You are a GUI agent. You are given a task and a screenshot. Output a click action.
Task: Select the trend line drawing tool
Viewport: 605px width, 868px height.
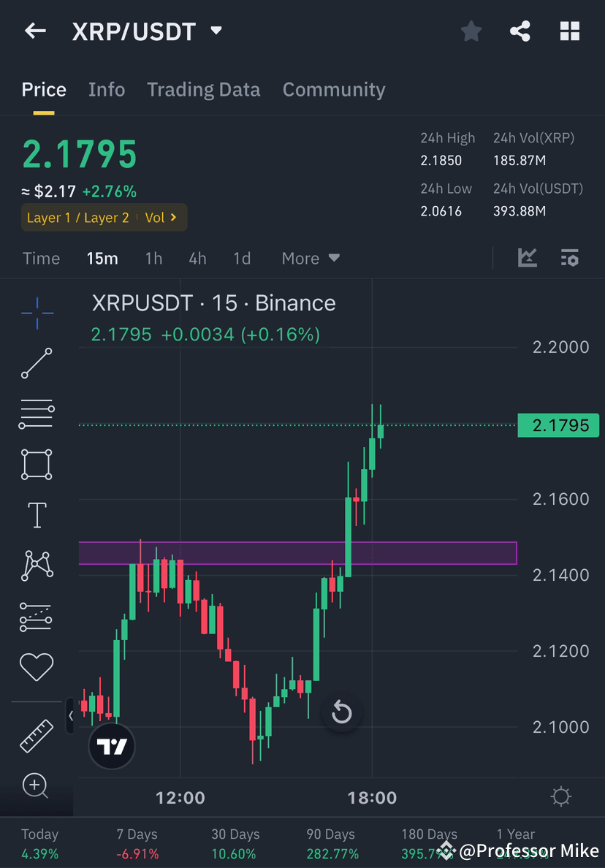click(x=37, y=363)
